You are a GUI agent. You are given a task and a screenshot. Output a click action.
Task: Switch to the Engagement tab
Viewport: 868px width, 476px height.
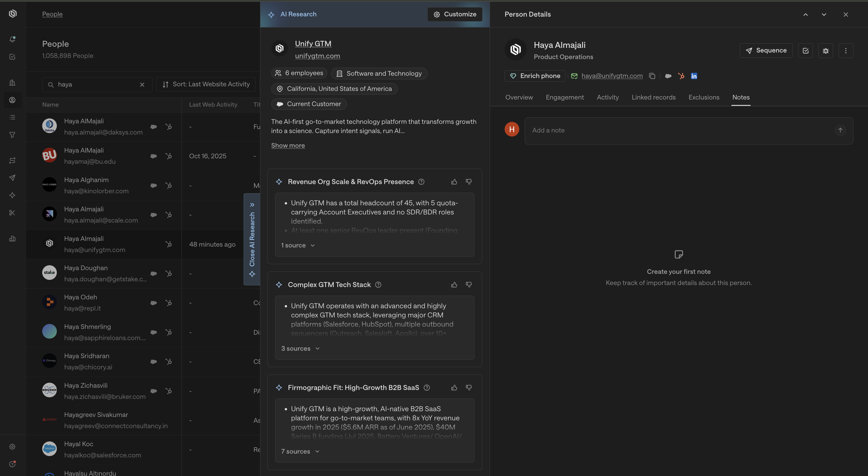coord(565,97)
